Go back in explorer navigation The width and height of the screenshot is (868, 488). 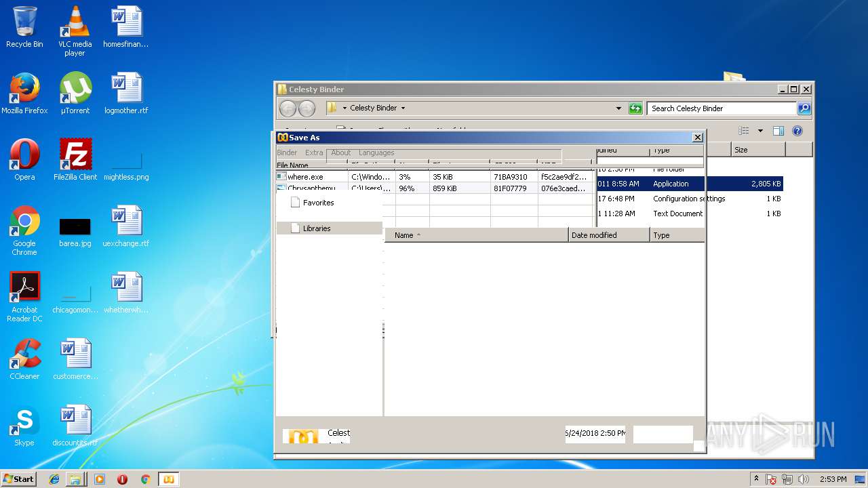pos(288,108)
